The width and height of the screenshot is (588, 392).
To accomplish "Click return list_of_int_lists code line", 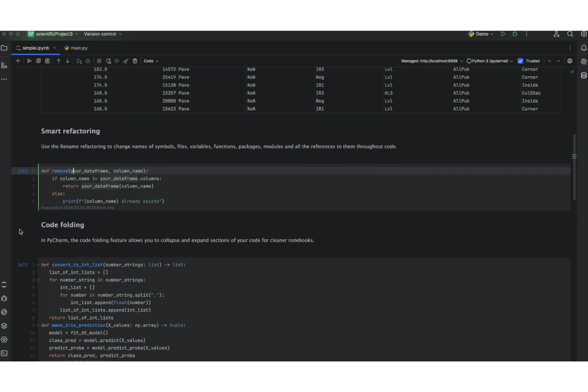I will [x=81, y=318].
